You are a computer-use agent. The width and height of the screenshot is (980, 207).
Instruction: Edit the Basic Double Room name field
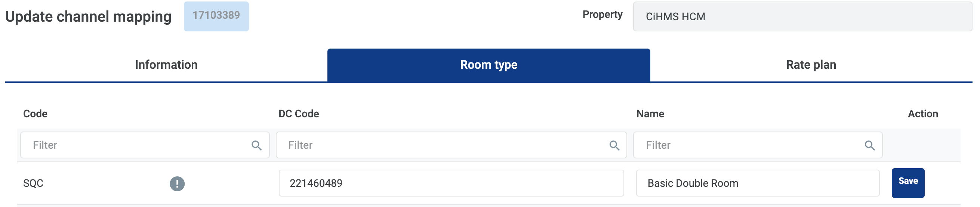point(757,183)
